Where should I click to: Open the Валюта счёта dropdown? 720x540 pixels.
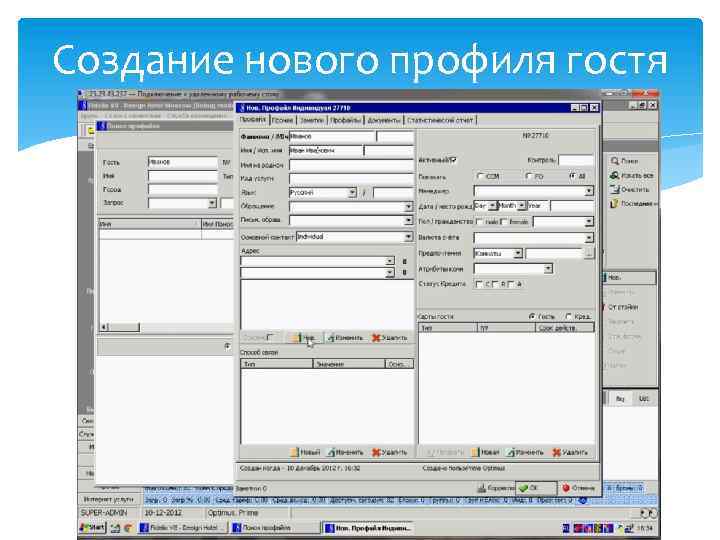click(x=589, y=238)
